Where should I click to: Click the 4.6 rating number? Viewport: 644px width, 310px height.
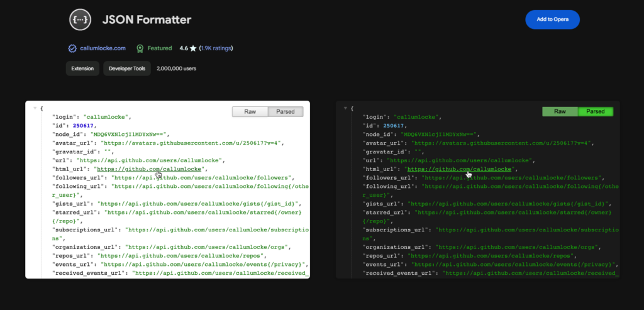[184, 48]
